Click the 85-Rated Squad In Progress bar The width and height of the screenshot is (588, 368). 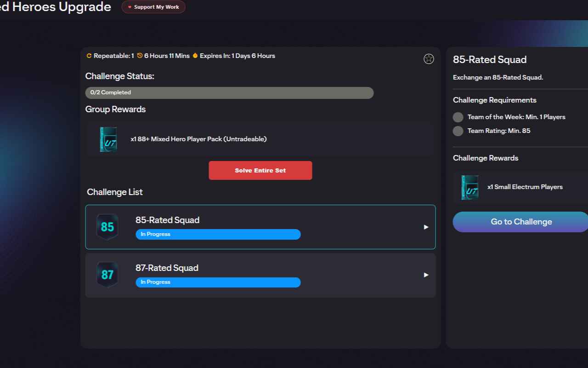[x=218, y=234]
